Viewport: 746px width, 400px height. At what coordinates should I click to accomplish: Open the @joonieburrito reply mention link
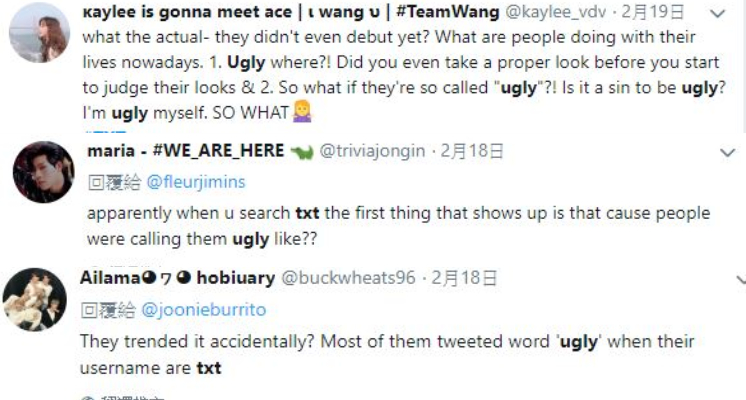coord(204,310)
